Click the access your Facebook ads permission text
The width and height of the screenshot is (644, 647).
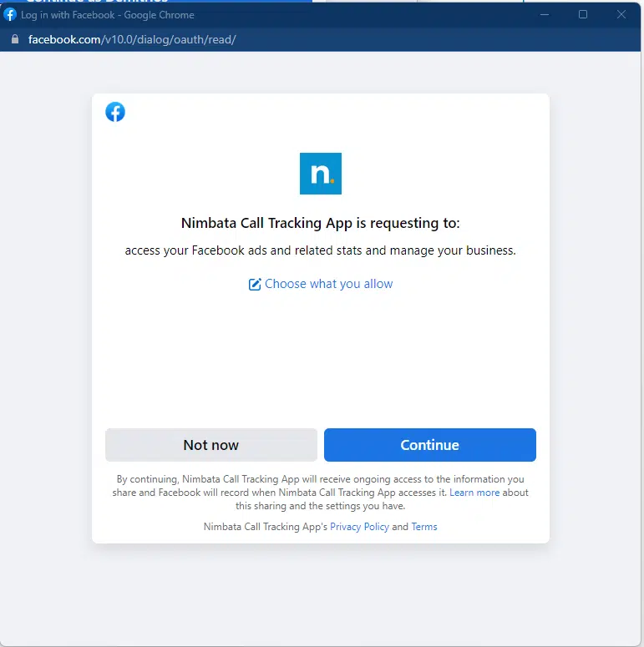click(321, 250)
